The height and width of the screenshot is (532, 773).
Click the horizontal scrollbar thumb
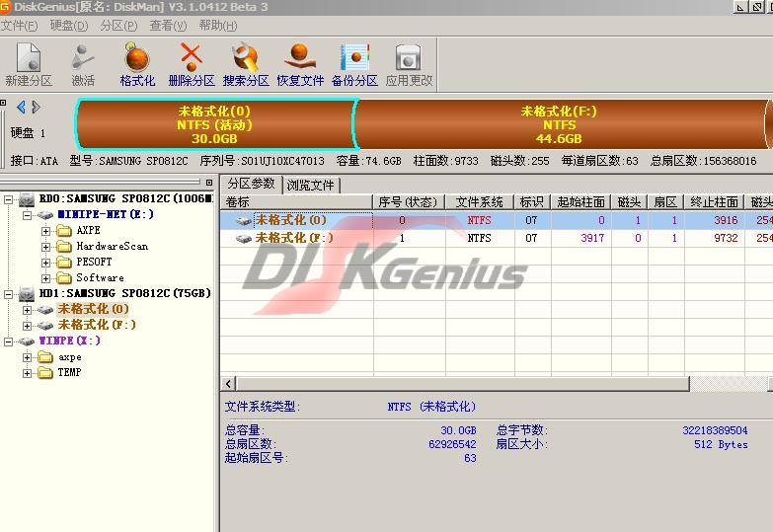point(462,384)
